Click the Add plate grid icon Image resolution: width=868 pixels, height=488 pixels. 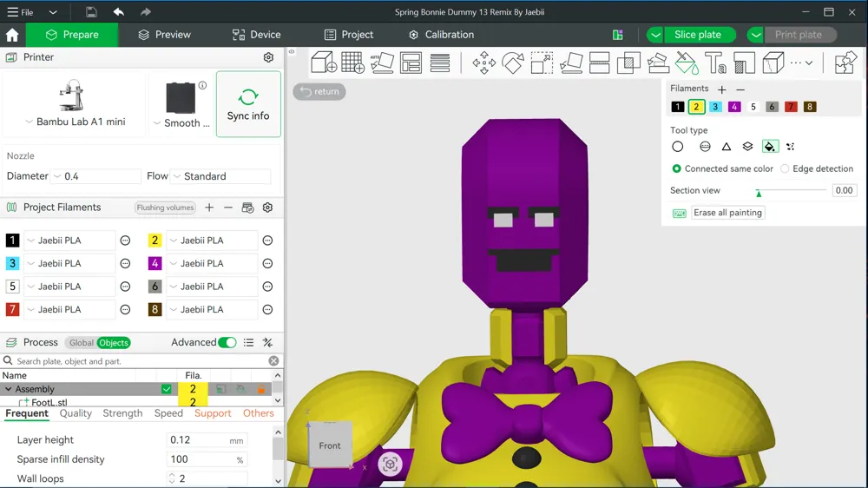coord(353,63)
